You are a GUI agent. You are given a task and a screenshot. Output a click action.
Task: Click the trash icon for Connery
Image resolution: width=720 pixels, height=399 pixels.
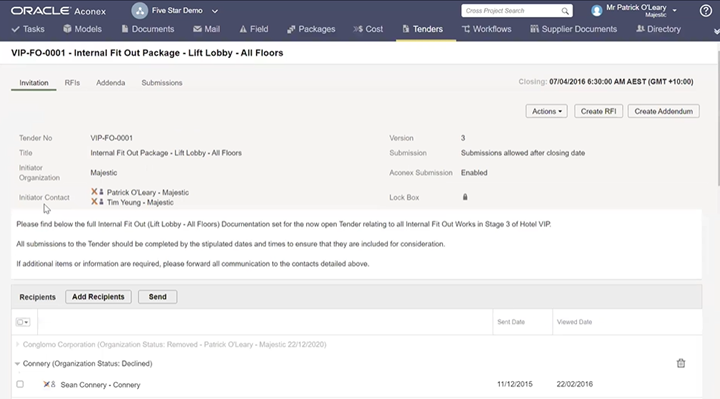pyautogui.click(x=681, y=363)
